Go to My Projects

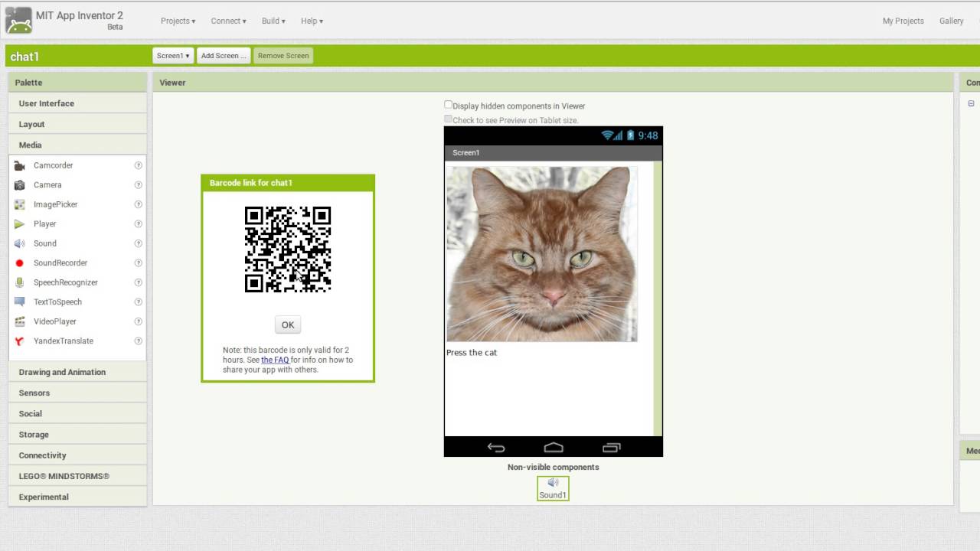click(903, 21)
